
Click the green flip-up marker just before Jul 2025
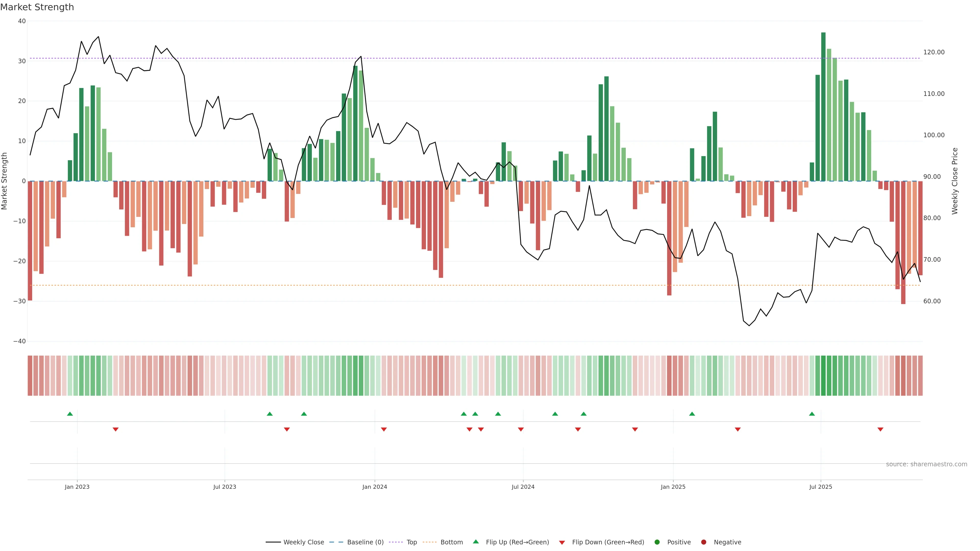pos(812,414)
